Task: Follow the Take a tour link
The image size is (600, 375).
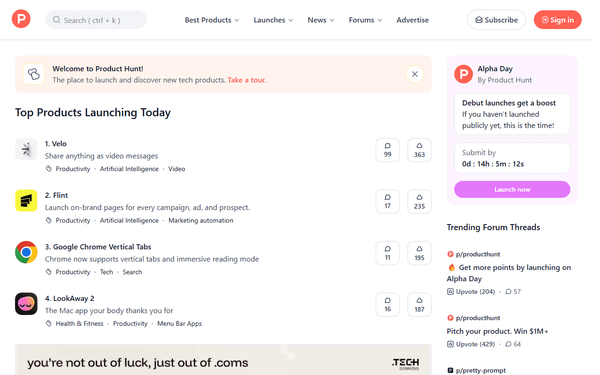Action: [x=247, y=80]
